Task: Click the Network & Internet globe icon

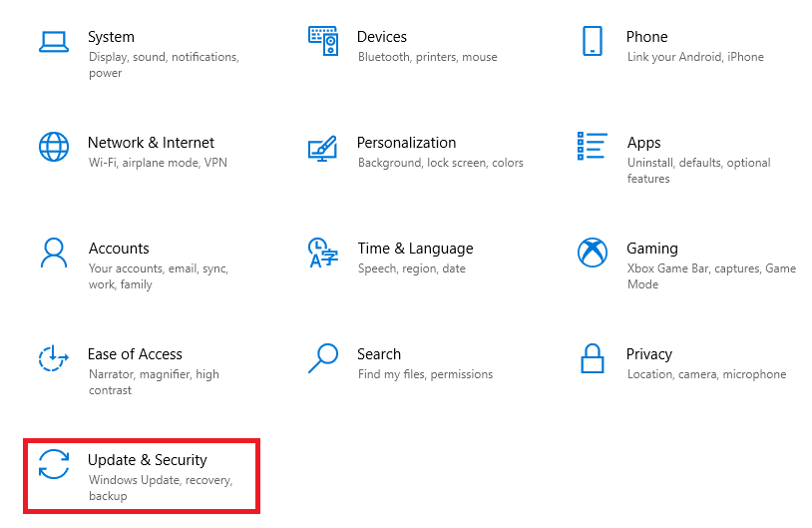Action: tap(53, 147)
